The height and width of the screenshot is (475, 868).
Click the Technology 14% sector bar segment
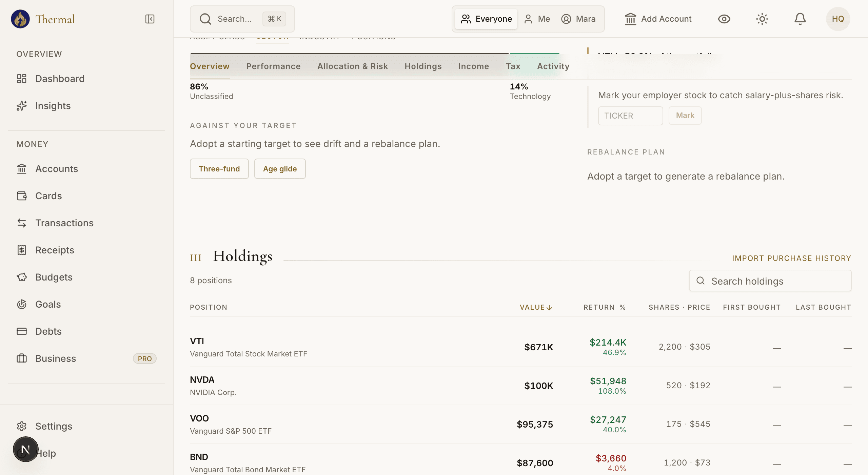point(535,54)
